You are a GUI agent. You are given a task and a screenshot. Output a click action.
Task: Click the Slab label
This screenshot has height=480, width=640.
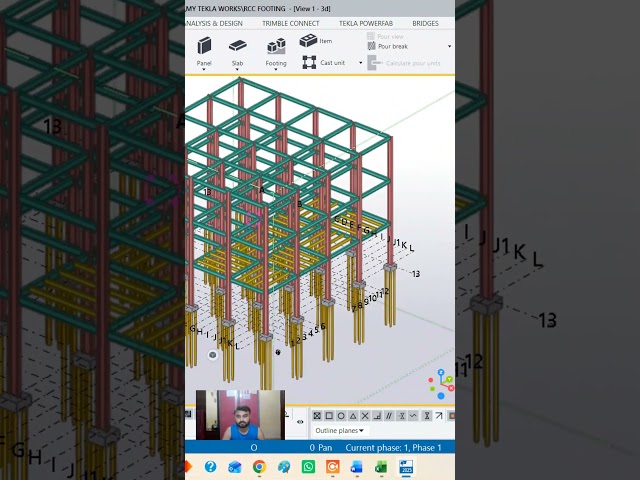[x=238, y=63]
